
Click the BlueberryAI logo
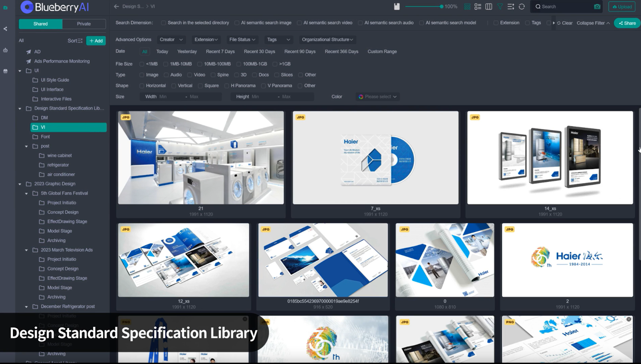(x=55, y=7)
